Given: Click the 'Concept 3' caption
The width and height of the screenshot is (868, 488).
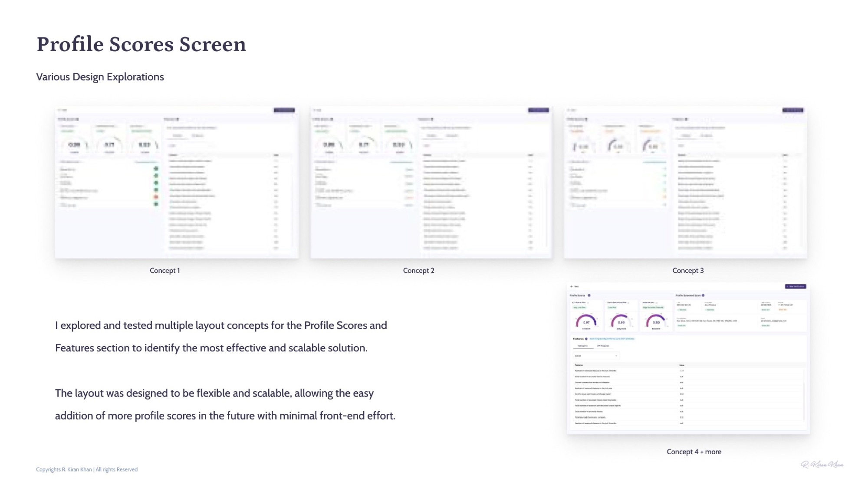Looking at the screenshot, I should point(688,270).
